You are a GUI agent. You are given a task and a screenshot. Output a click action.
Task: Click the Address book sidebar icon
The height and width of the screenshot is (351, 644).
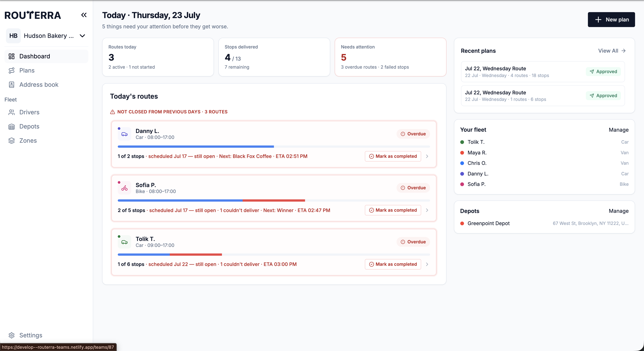[12, 84]
